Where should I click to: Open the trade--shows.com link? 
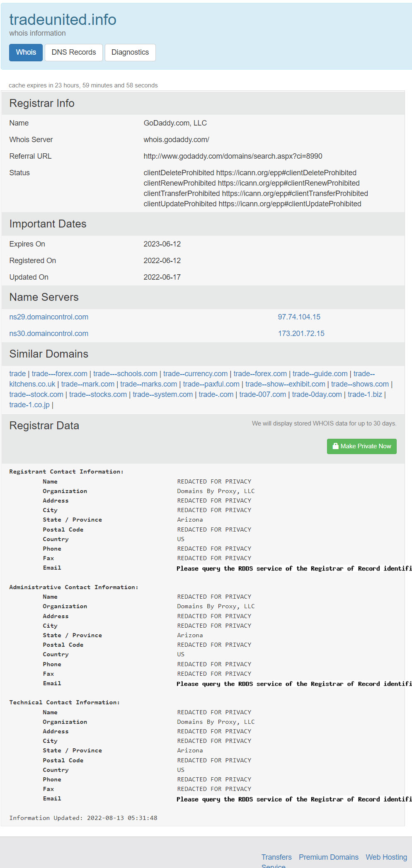pyautogui.click(x=360, y=384)
